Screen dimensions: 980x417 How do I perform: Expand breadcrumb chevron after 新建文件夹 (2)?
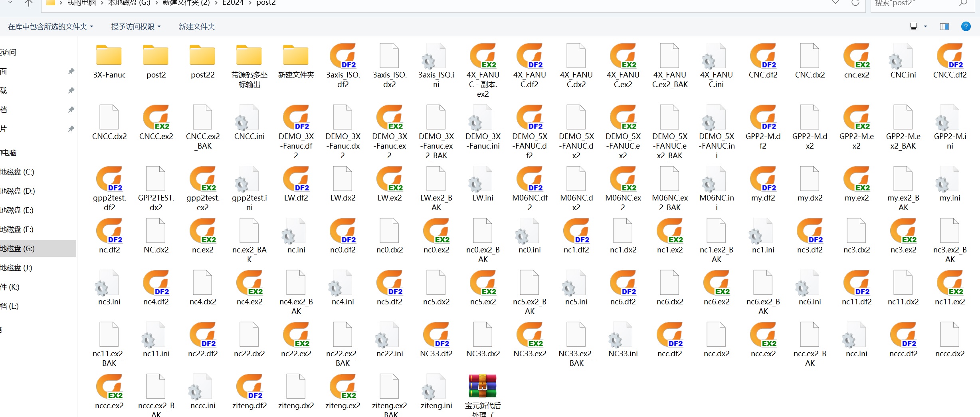[x=216, y=3]
